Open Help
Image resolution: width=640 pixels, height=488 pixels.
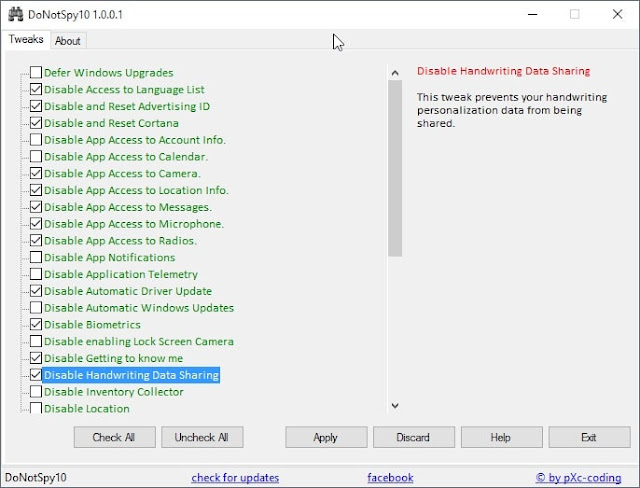coord(502,437)
